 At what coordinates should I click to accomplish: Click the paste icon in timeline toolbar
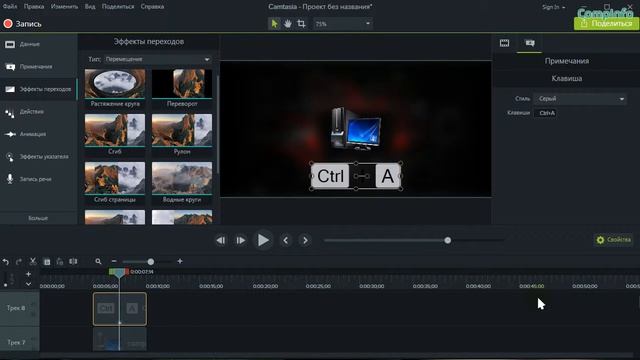click(60, 262)
